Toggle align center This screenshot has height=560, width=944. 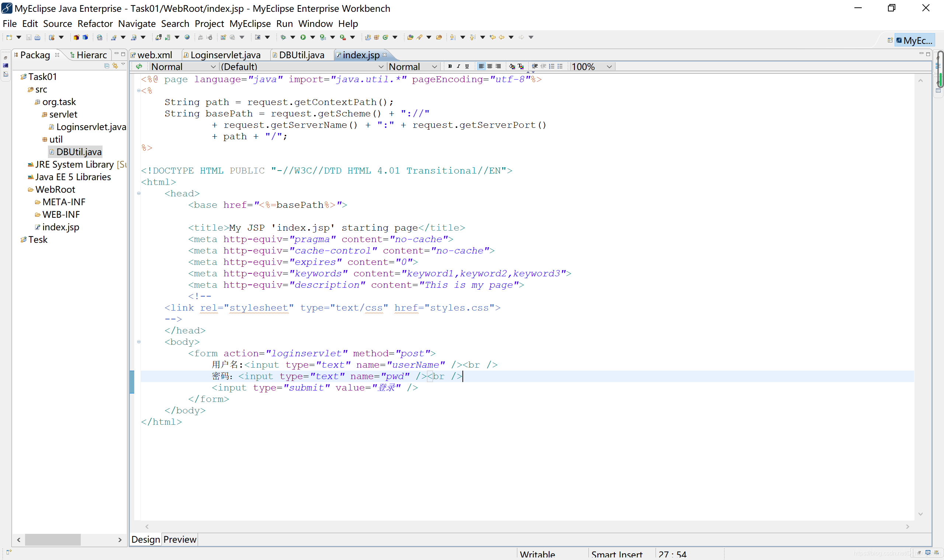coord(490,66)
